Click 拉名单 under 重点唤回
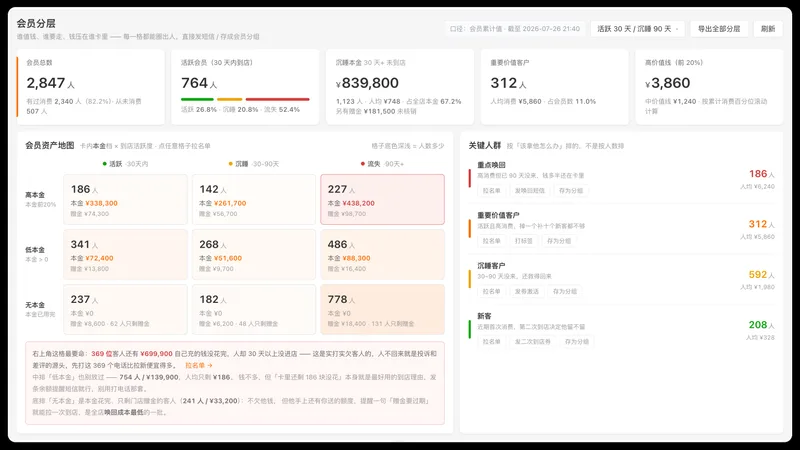 click(x=491, y=190)
